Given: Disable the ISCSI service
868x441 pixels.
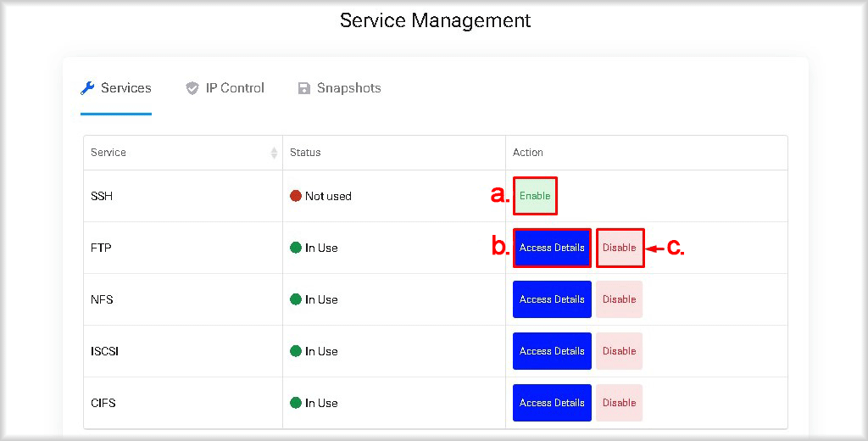Looking at the screenshot, I should pyautogui.click(x=620, y=351).
